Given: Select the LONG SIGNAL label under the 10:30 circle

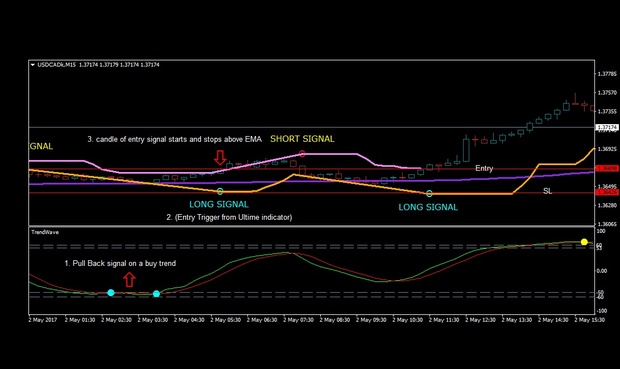Looking at the screenshot, I should 428,207.
